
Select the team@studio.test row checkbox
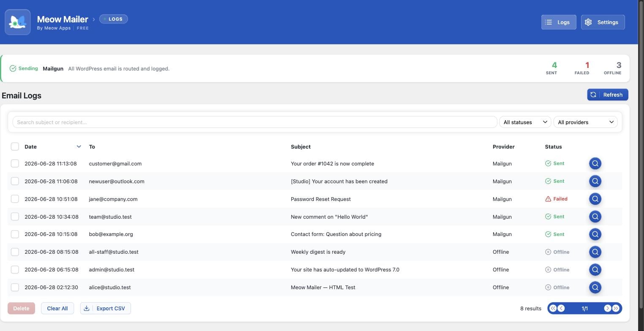(x=15, y=217)
